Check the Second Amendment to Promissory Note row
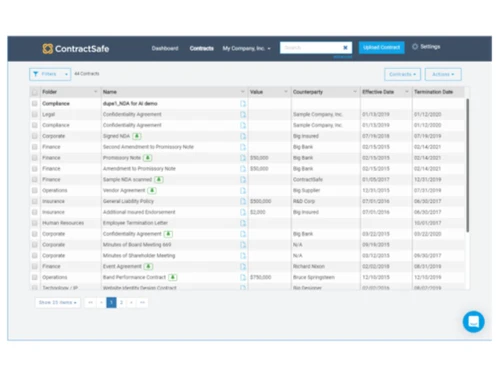This screenshot has width=500, height=375. (x=34, y=147)
